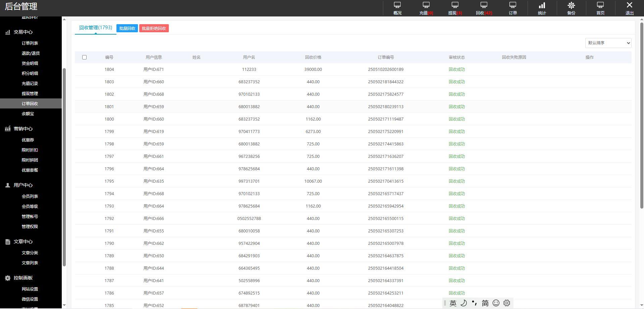The width and height of the screenshot is (644, 309).
Task: Switch IME 简 simplified Chinese toggle
Action: (485, 303)
